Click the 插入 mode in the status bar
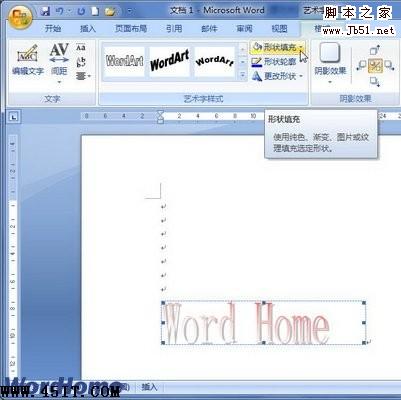 click(x=149, y=387)
